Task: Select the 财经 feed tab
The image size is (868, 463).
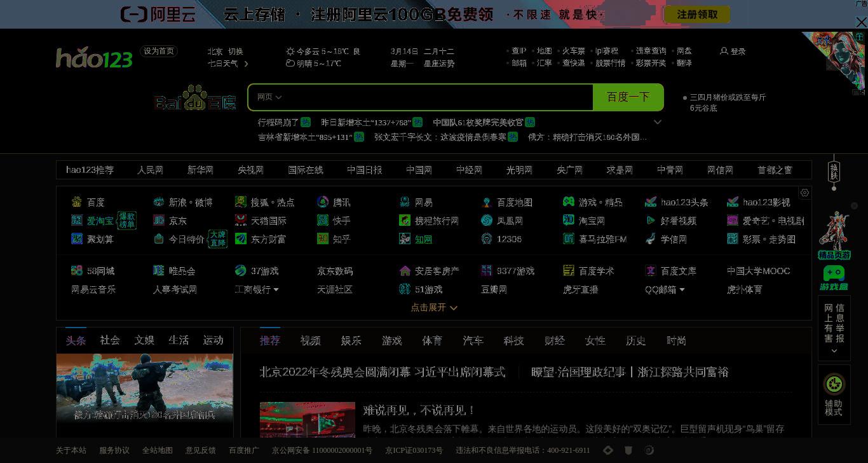Action: point(555,341)
